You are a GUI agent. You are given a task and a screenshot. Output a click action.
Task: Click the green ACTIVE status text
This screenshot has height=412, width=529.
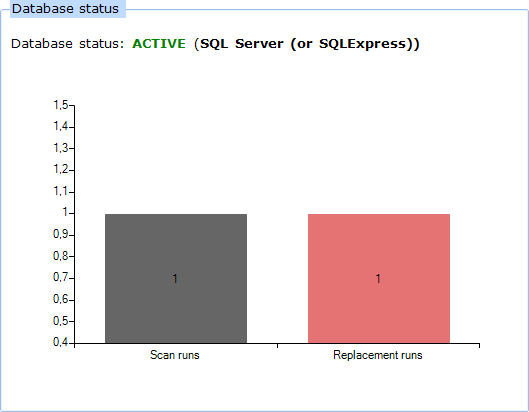tap(159, 44)
